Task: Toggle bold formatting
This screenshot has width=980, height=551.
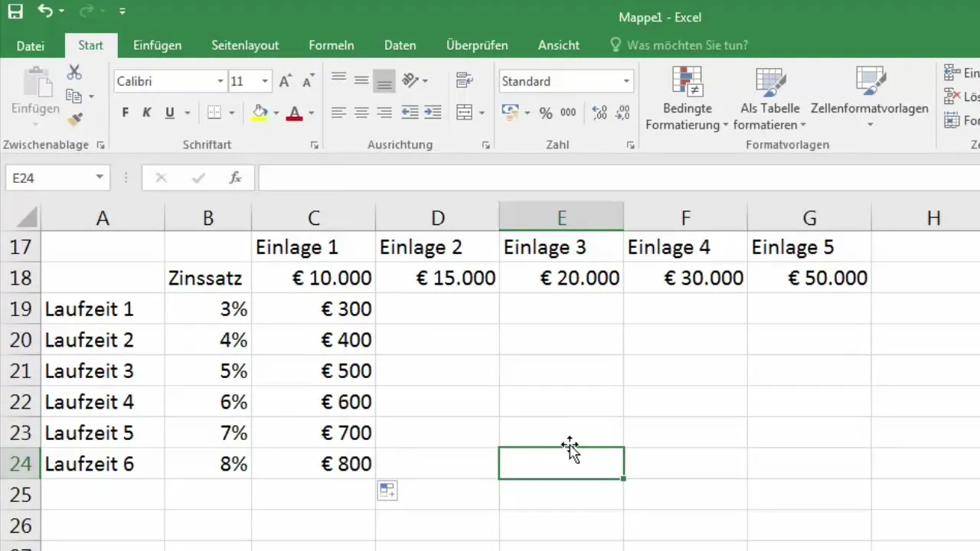Action: (x=126, y=113)
